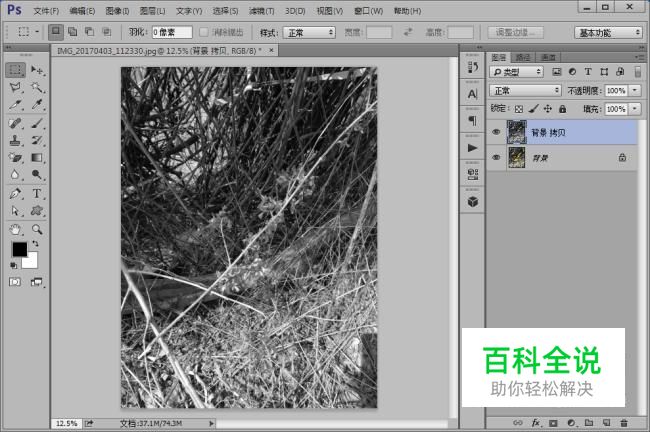Open marquee tool preset picker arrow

(x=37, y=32)
